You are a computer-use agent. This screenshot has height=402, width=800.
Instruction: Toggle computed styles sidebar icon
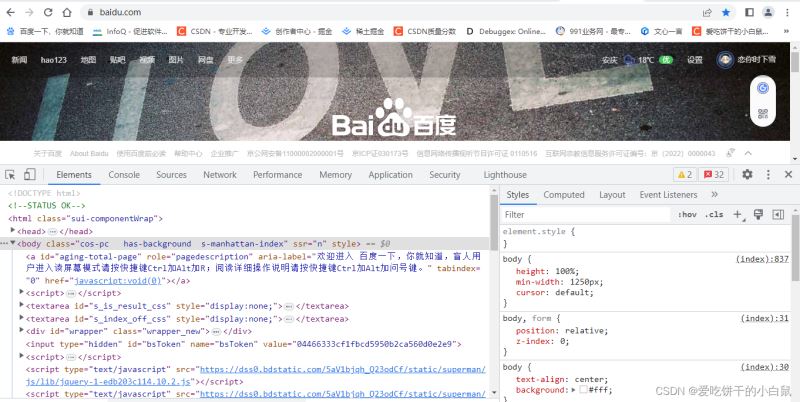point(778,215)
